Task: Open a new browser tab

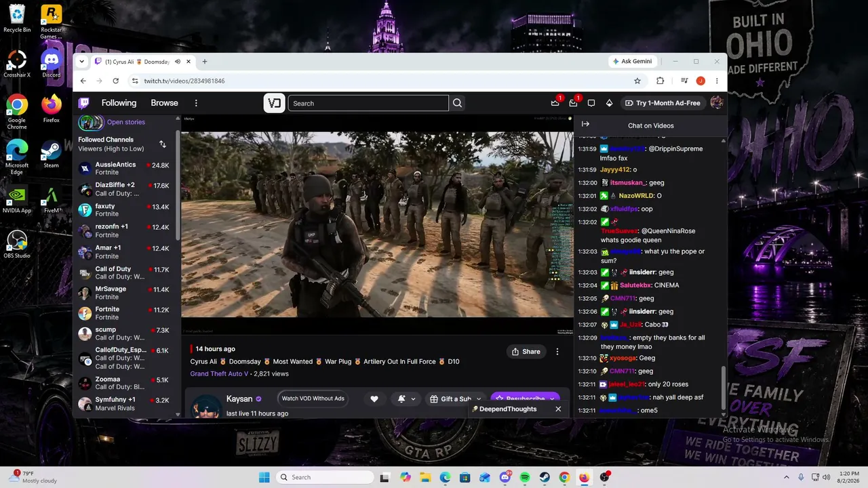Action: [x=205, y=62]
